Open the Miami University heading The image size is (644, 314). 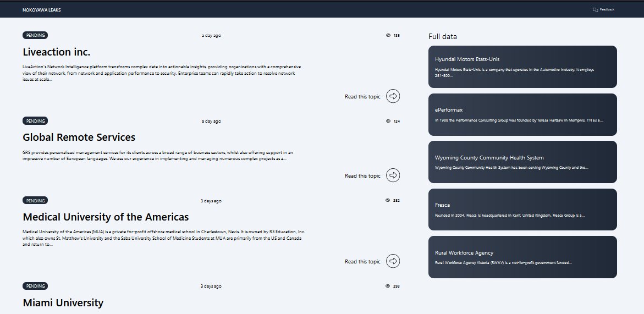click(63, 303)
